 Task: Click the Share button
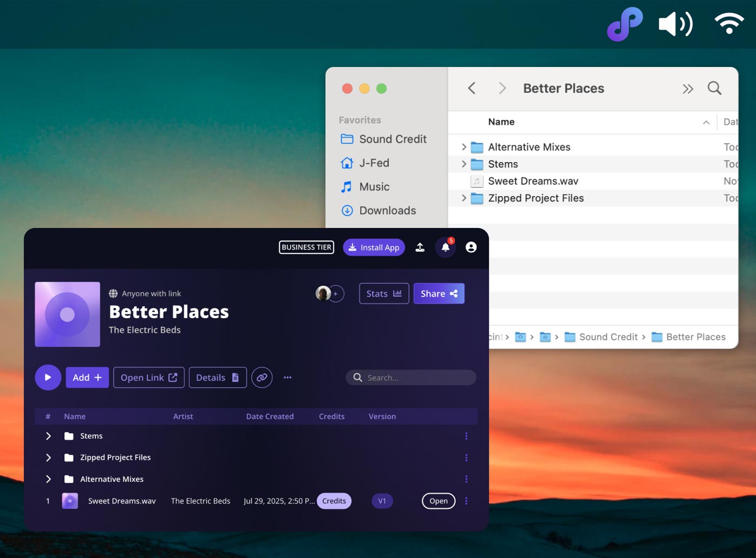coord(439,293)
